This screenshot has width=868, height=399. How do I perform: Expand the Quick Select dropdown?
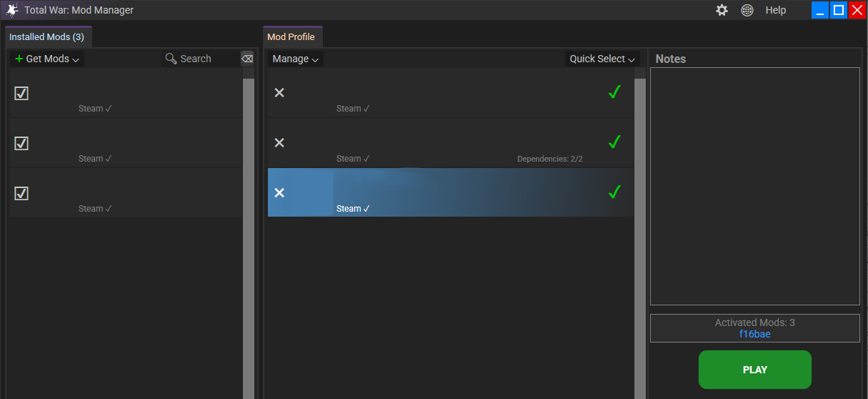pos(602,59)
